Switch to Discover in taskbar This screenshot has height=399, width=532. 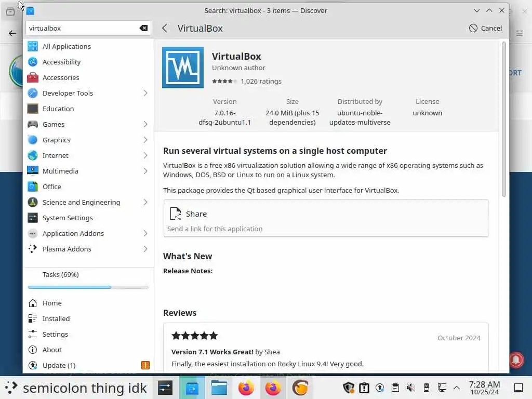point(192,388)
